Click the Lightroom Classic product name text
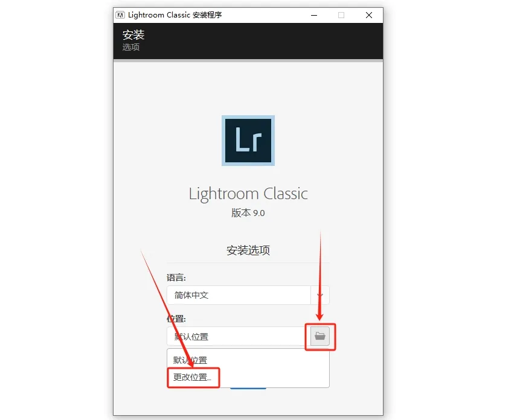520x420 pixels. click(248, 194)
